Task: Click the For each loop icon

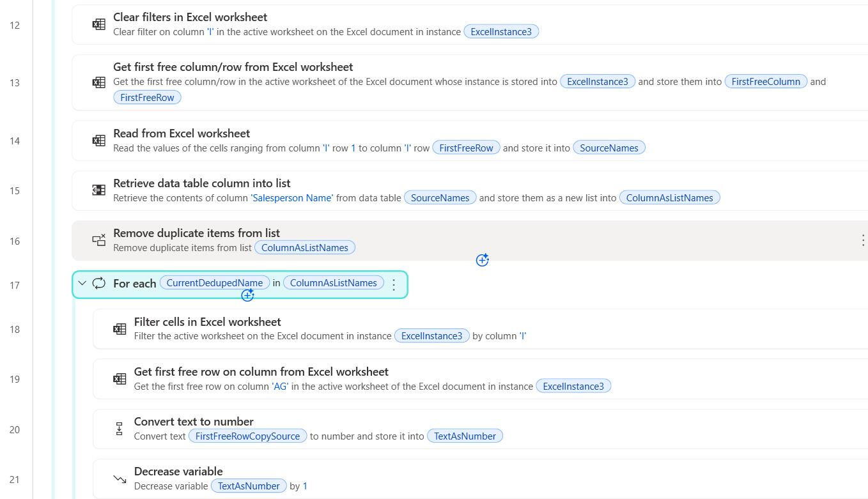Action: click(x=99, y=283)
